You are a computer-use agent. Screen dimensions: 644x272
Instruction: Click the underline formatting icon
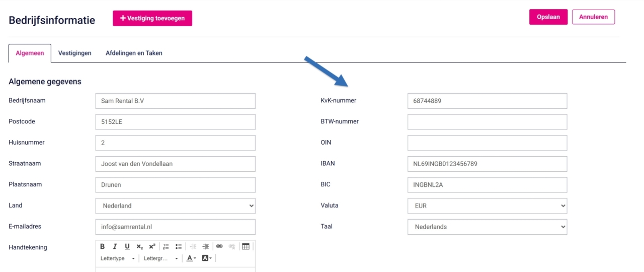127,246
